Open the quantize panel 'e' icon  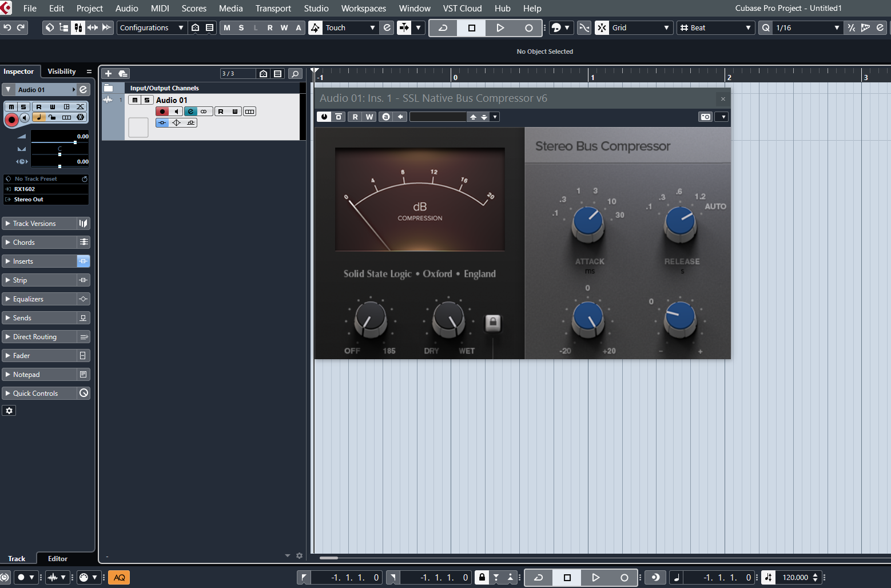click(880, 27)
